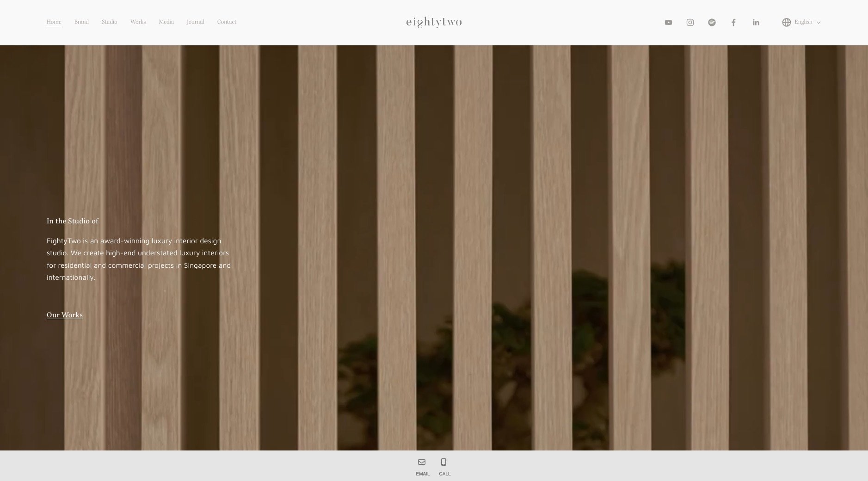Select the English language label
Screen dimensions: 868x481
click(803, 22)
